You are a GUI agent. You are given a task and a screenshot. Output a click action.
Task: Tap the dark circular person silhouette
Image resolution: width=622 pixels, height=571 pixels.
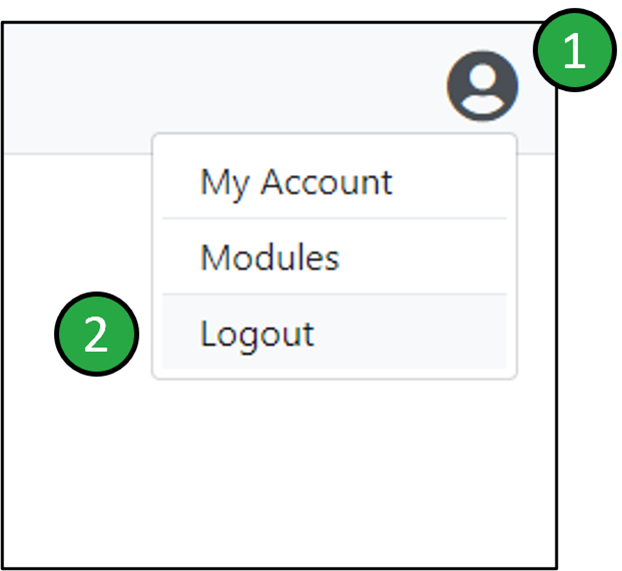(482, 86)
